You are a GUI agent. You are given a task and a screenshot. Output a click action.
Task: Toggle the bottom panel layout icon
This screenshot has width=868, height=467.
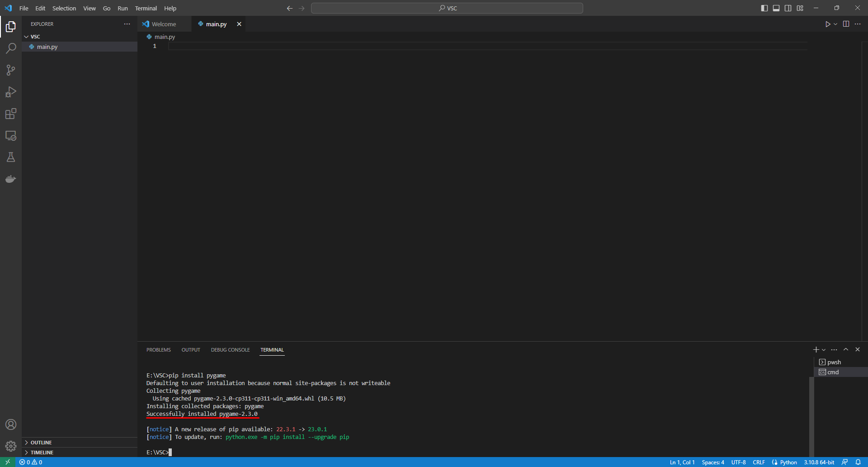[x=776, y=8]
